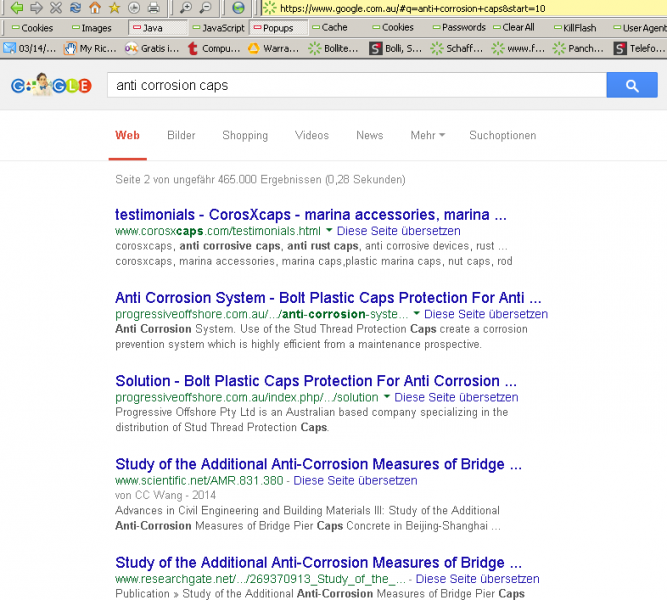
Task: Open Suchoptionen search tools
Action: click(502, 135)
